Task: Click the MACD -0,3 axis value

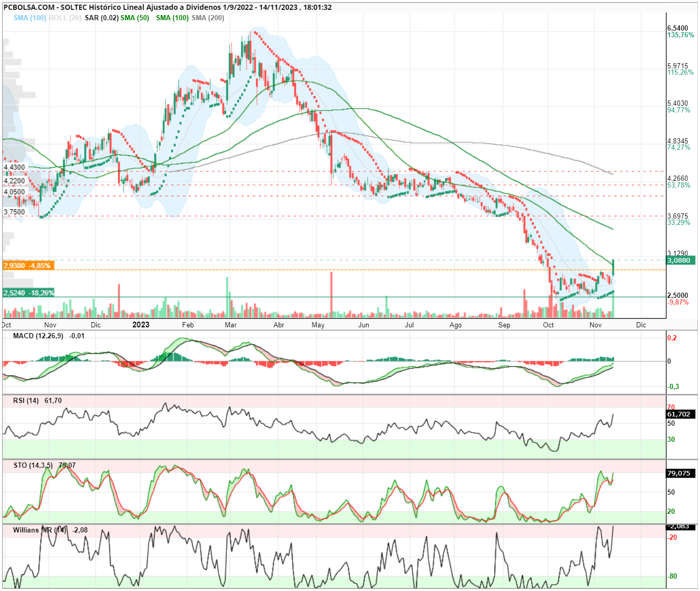Action: (673, 386)
